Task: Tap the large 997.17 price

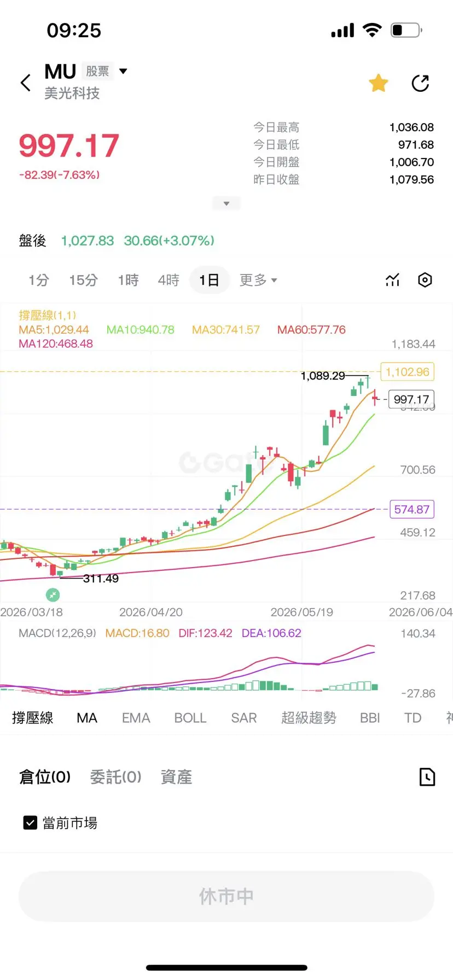Action: (x=69, y=145)
